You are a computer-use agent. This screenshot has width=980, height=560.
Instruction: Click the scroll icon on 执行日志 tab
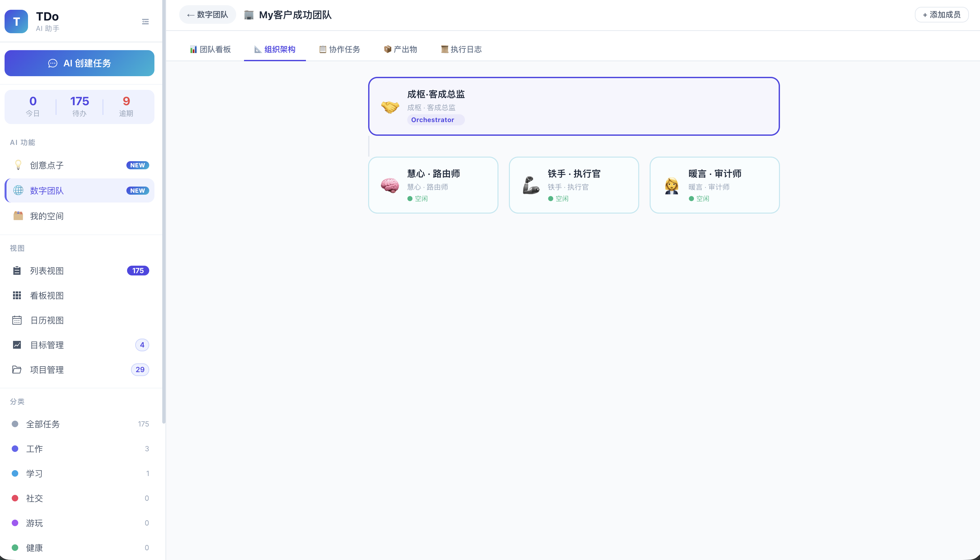(444, 49)
